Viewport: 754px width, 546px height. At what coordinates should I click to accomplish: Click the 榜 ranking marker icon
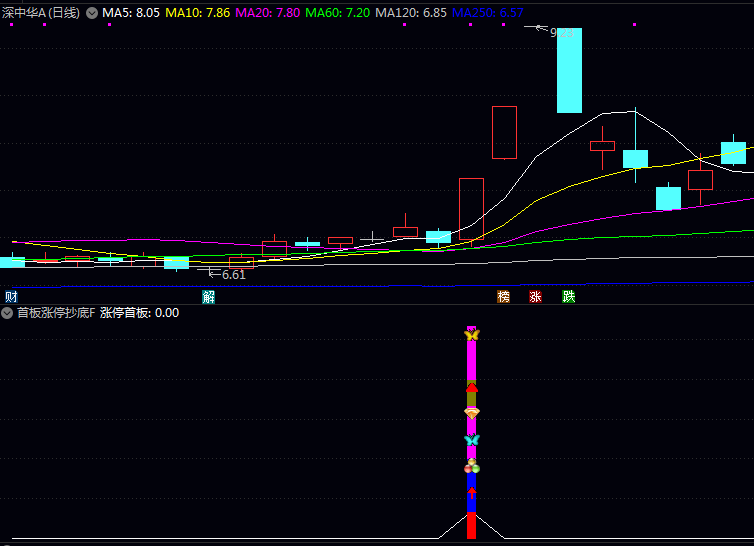click(503, 296)
